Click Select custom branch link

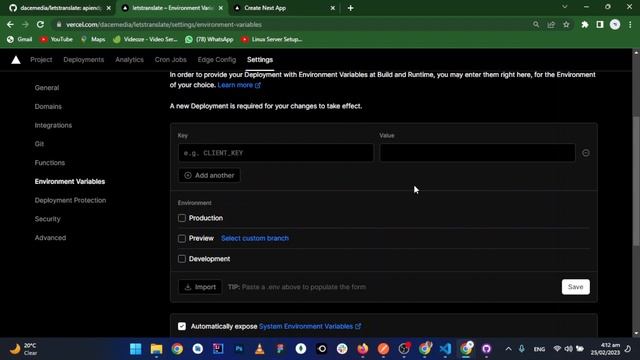click(x=255, y=238)
